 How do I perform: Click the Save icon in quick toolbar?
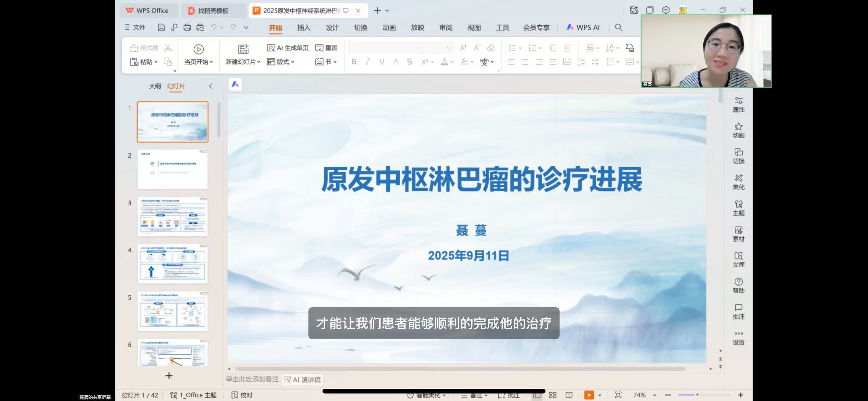coord(161,27)
